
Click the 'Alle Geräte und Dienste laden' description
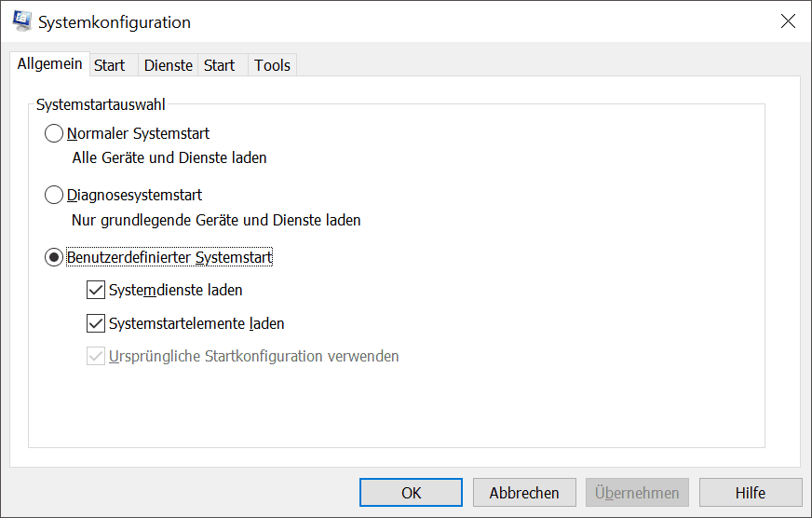point(169,157)
